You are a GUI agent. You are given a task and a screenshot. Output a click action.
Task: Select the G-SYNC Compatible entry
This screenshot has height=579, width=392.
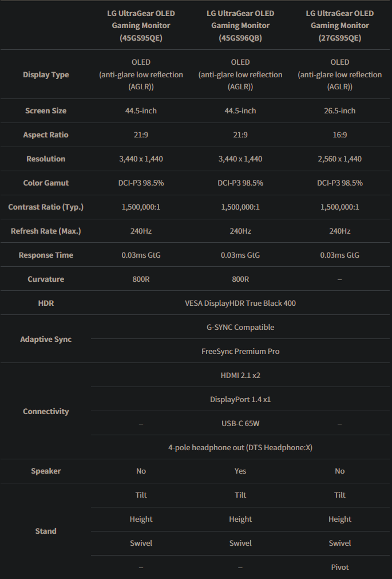coord(240,327)
